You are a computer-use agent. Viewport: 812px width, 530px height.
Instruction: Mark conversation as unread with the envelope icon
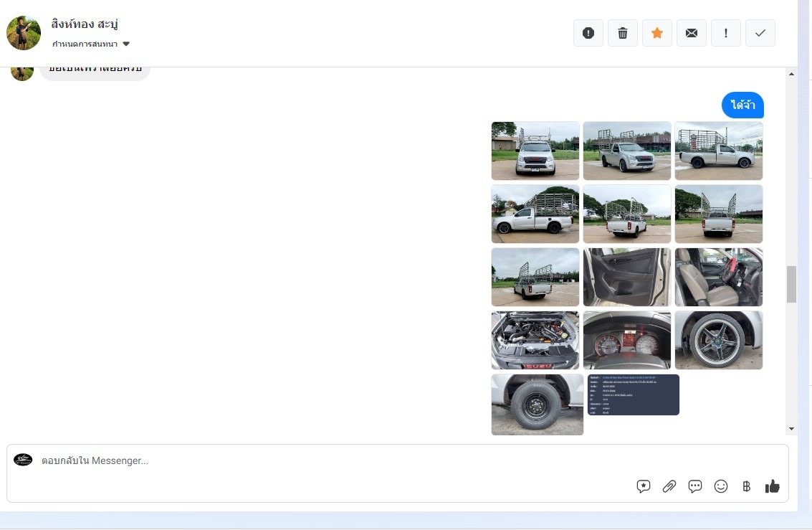pos(692,33)
